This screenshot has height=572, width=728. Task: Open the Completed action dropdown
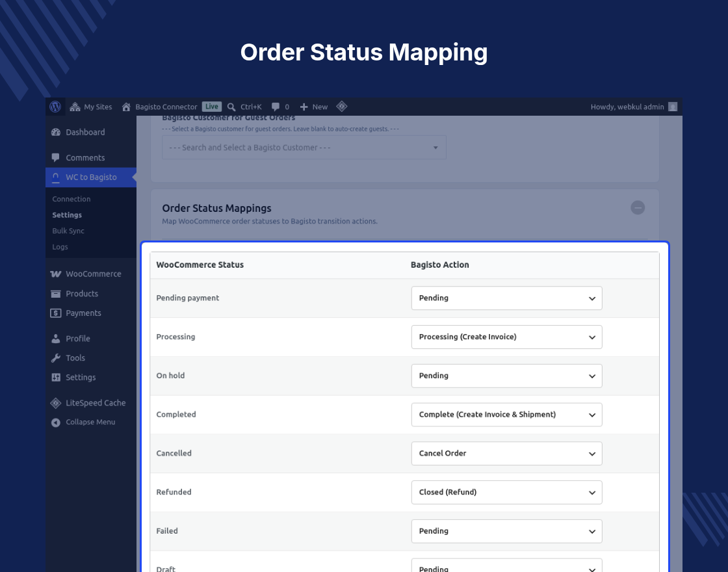click(506, 415)
